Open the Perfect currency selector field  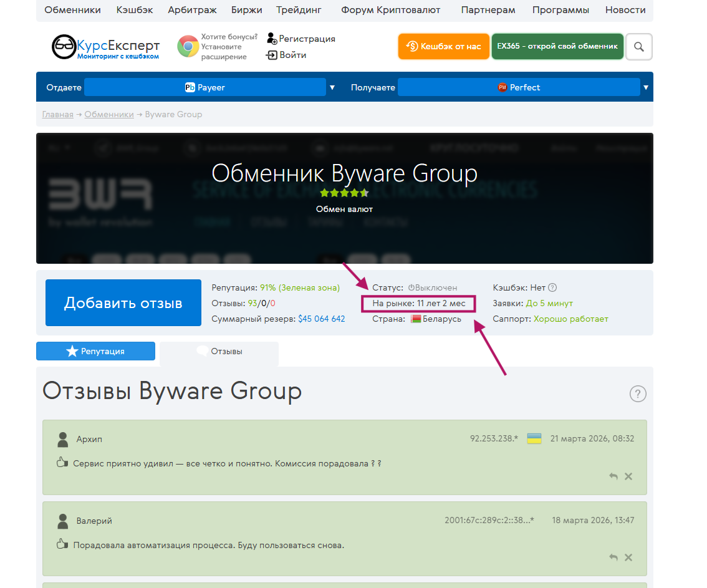pyautogui.click(x=519, y=87)
